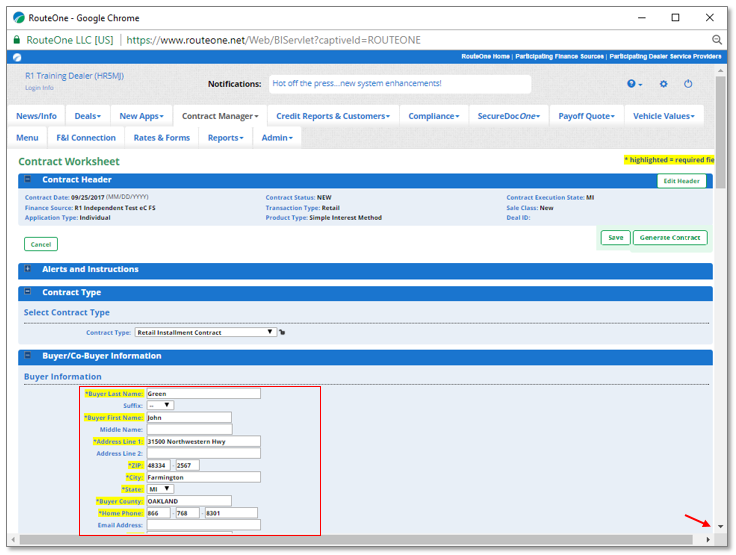This screenshot has height=555, width=736.
Task: Click the Buyer First Name field
Action: tap(189, 417)
